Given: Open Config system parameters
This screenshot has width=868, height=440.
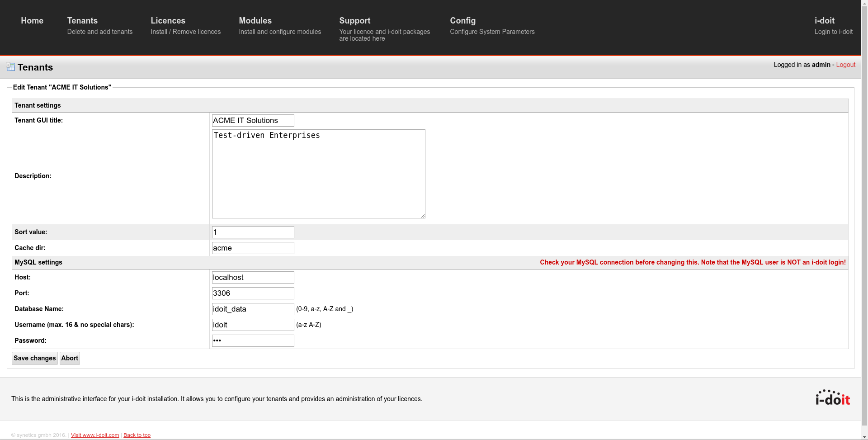Looking at the screenshot, I should click(x=492, y=26).
